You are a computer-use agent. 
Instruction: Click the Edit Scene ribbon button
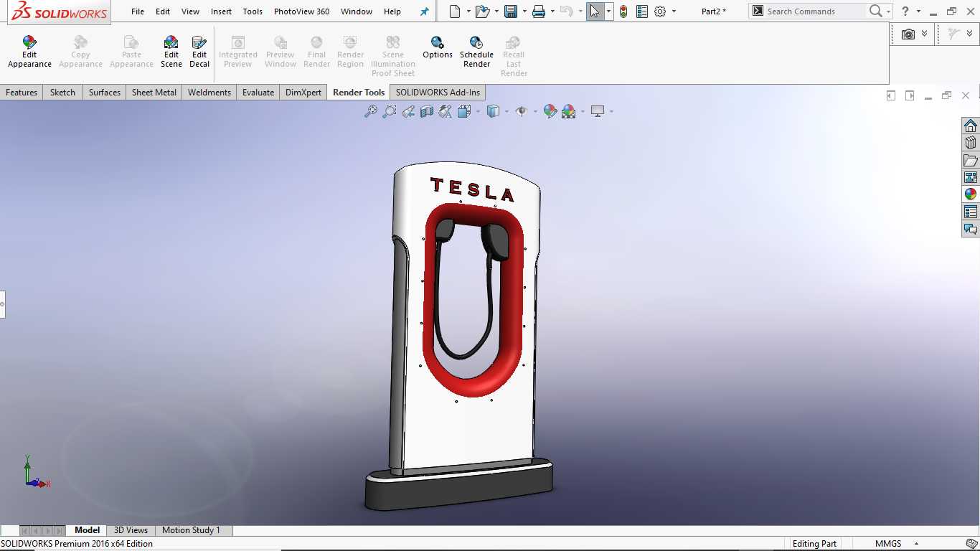point(171,52)
